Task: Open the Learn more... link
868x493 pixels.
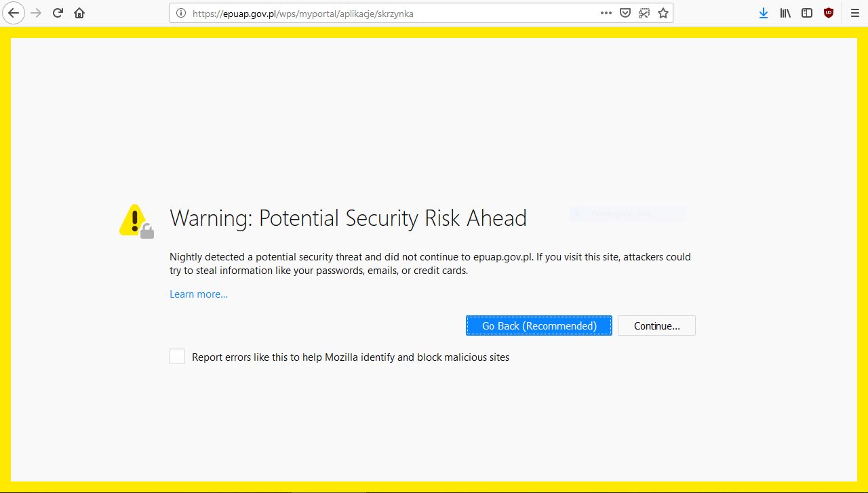Action: [199, 294]
